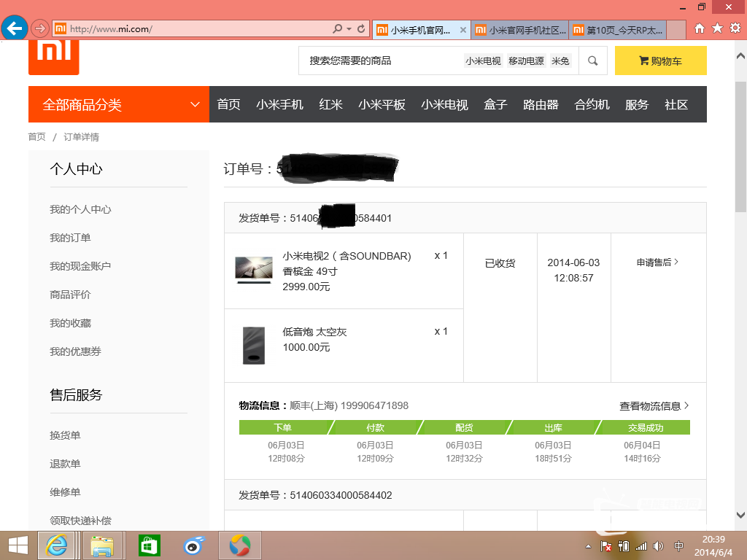747x560 pixels.
Task: Open 我的个人中心 in sidebar
Action: [80, 209]
